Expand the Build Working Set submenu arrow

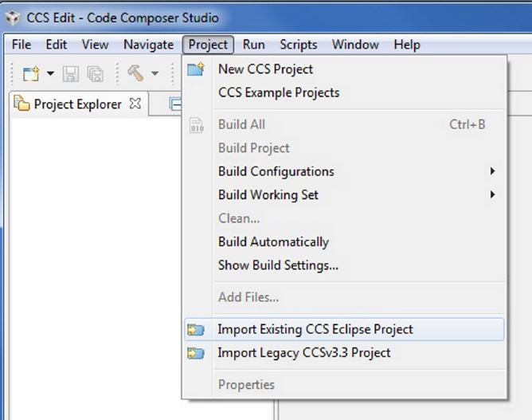click(493, 194)
